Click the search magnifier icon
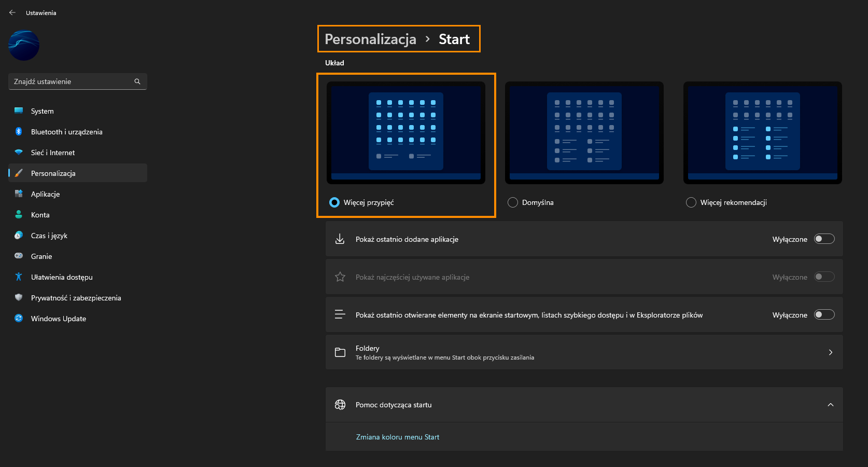Image resolution: width=868 pixels, height=467 pixels. pyautogui.click(x=137, y=81)
